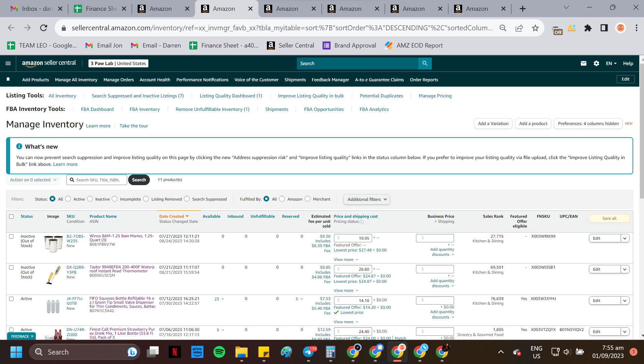644x364 pixels.
Task: Open the Windows Start menu
Action: [16, 352]
